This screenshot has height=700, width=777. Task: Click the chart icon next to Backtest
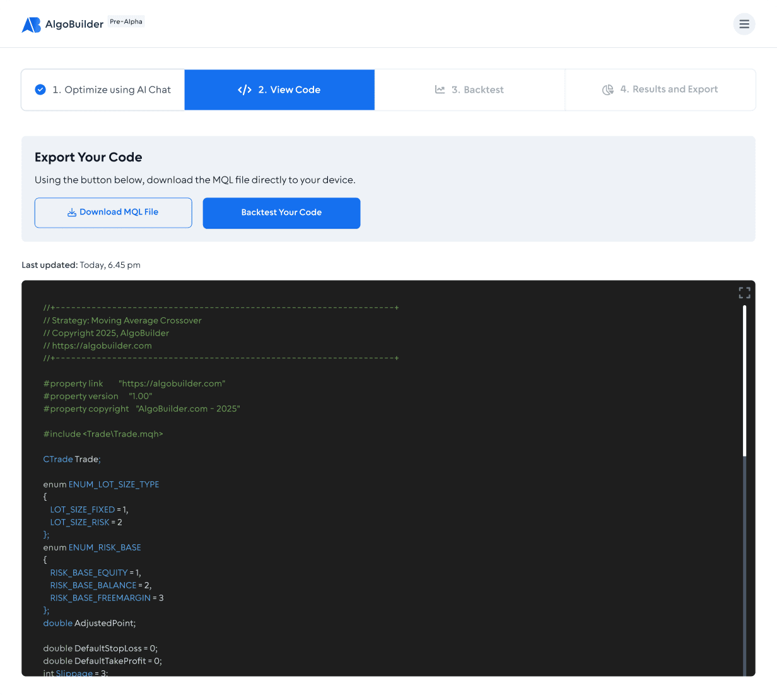(440, 90)
